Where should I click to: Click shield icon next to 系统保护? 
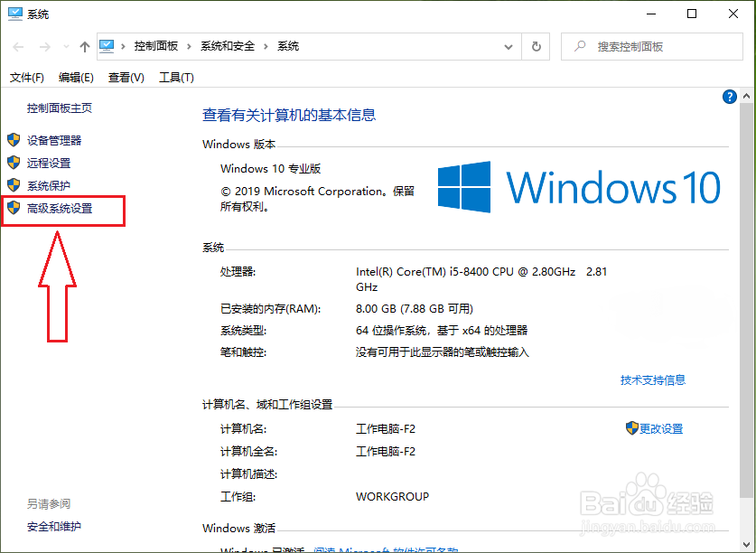coord(14,185)
